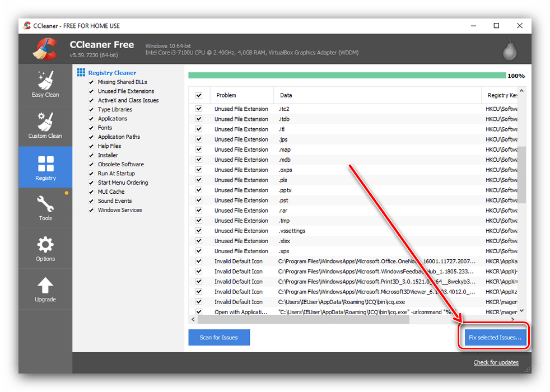Open the Options gear section

(45, 249)
